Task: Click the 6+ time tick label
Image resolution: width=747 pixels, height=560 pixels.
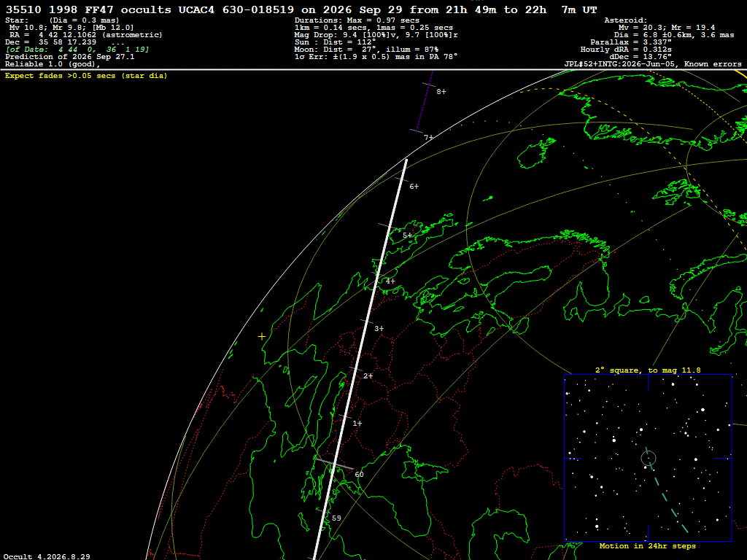Action: click(414, 187)
